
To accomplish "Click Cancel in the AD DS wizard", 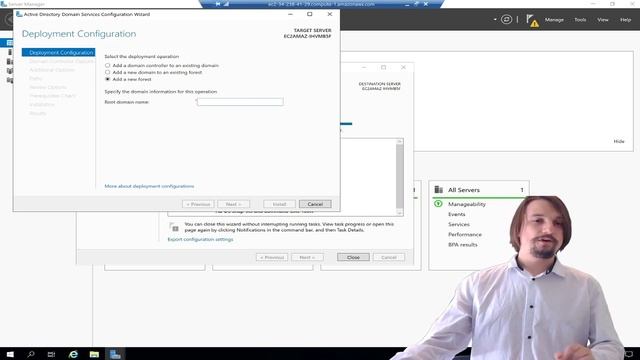I will point(315,204).
